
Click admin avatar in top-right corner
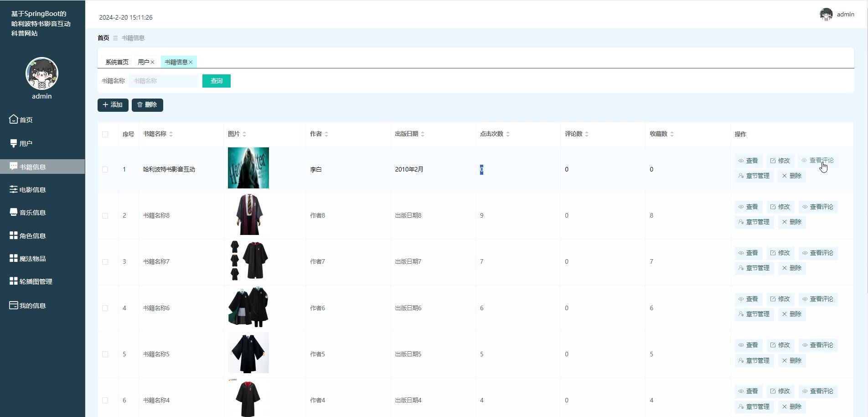coord(826,15)
